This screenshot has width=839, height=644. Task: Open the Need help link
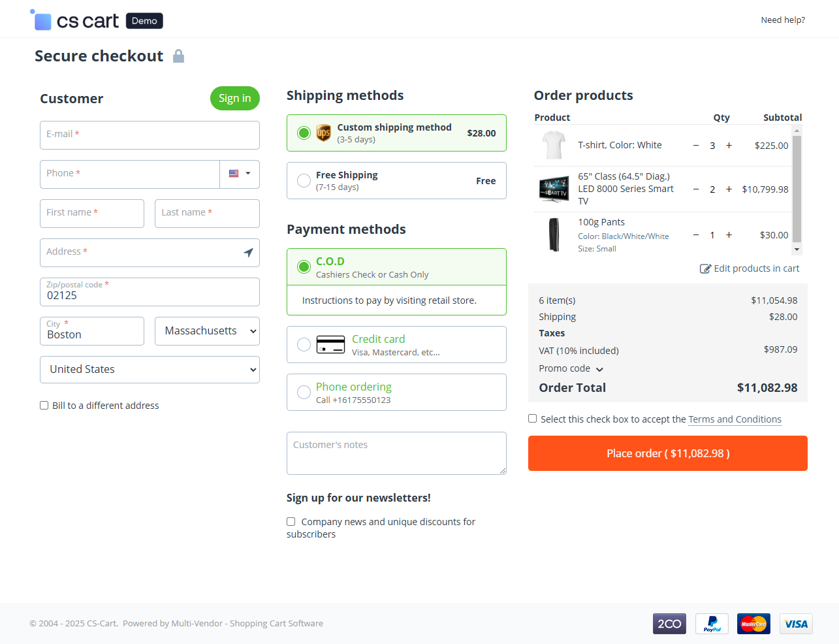(783, 20)
